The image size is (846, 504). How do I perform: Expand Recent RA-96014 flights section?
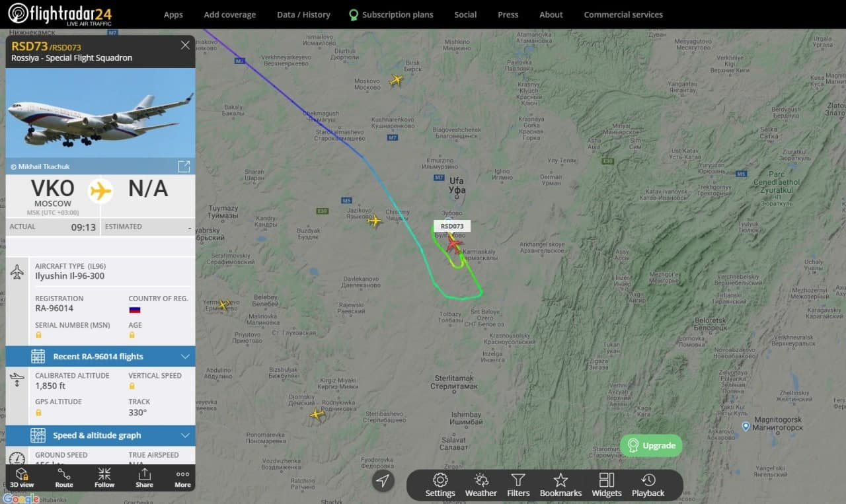tap(100, 357)
